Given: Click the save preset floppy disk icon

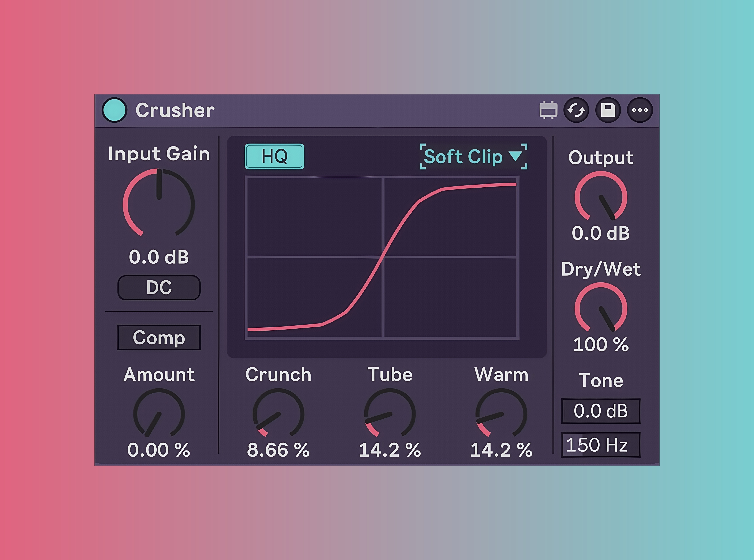Looking at the screenshot, I should [x=608, y=110].
